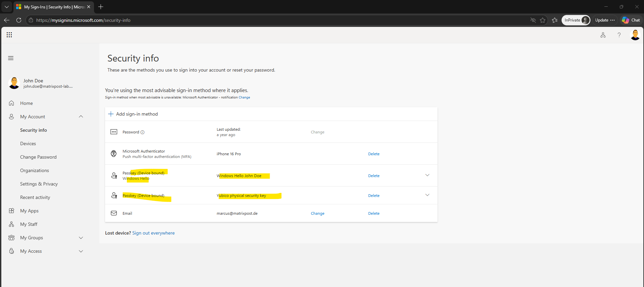This screenshot has width=644, height=287.
Task: Refresh the page in browser toolbar
Action: click(19, 20)
